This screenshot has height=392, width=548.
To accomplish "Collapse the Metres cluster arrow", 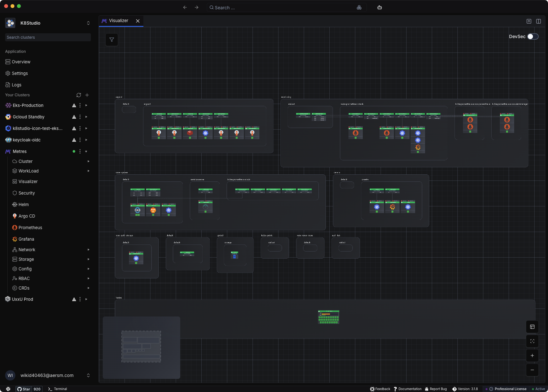I will pyautogui.click(x=86, y=151).
